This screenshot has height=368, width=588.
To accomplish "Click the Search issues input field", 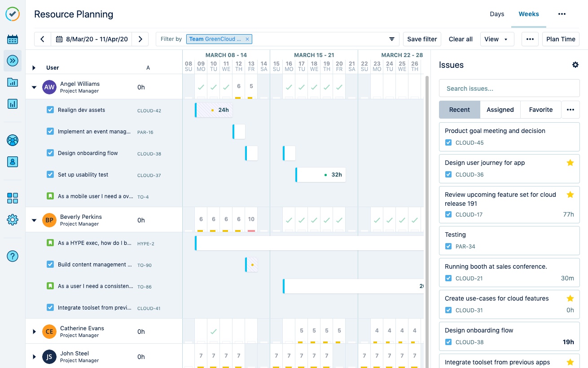I will coord(509,89).
